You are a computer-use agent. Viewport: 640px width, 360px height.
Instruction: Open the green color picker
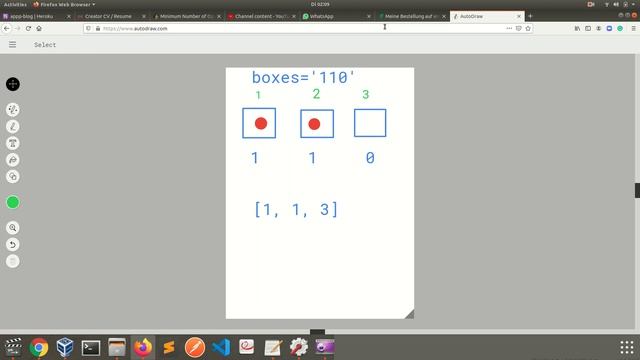click(13, 202)
